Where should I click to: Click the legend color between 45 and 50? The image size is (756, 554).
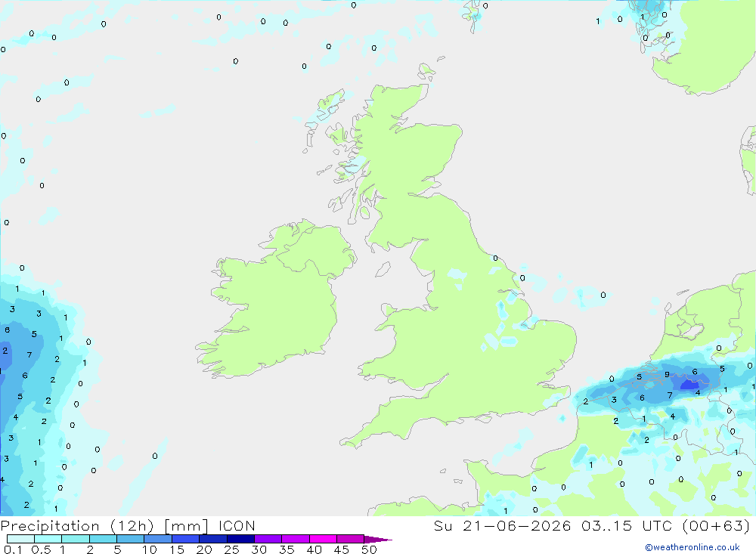point(351,539)
